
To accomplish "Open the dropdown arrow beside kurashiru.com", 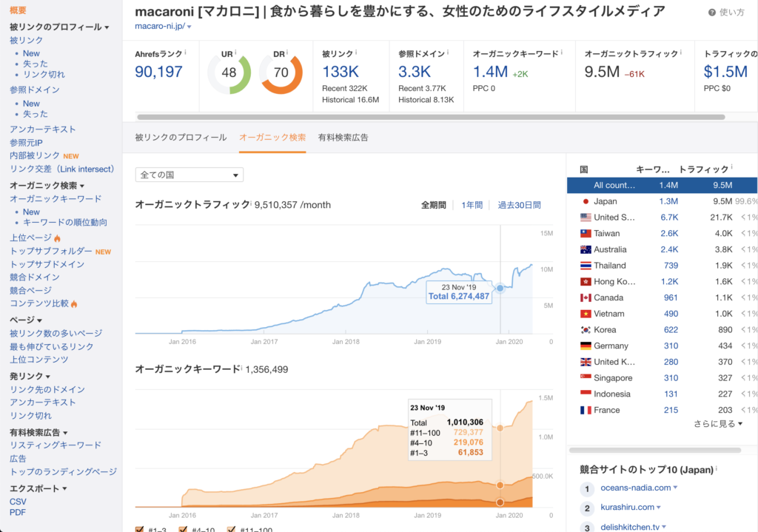I will [x=658, y=508].
